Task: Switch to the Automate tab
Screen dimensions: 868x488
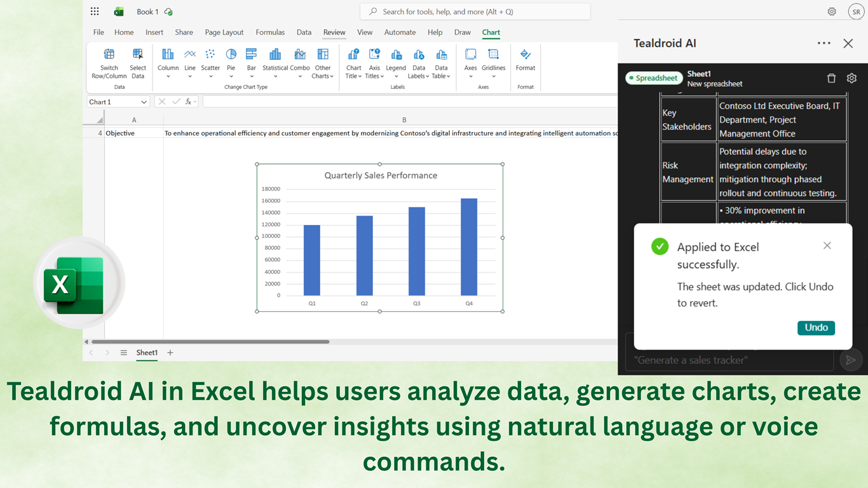Action: tap(400, 32)
